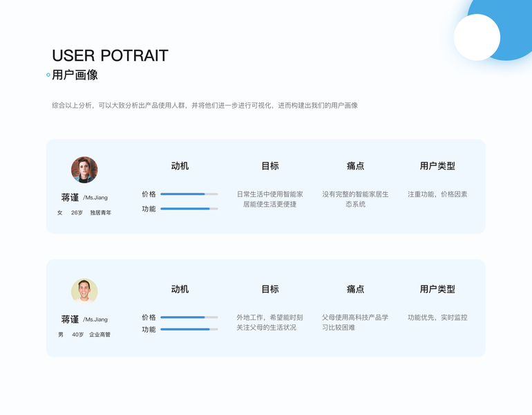Click 目标 heading in the 独居青年 card

270,166
